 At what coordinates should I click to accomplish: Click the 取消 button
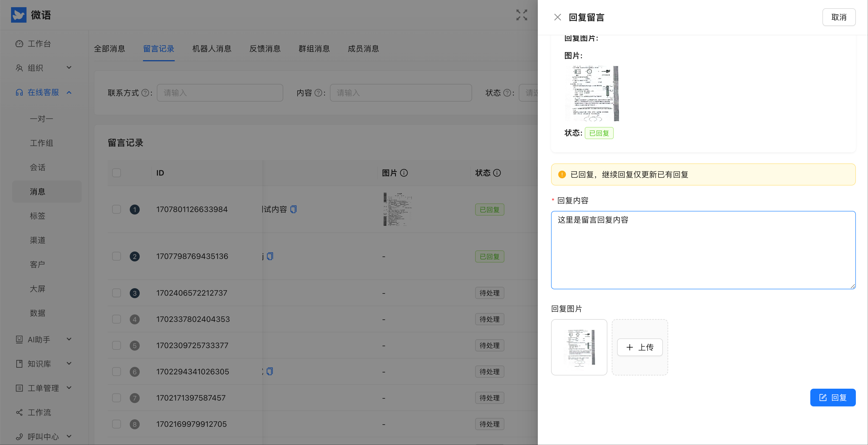pos(839,17)
